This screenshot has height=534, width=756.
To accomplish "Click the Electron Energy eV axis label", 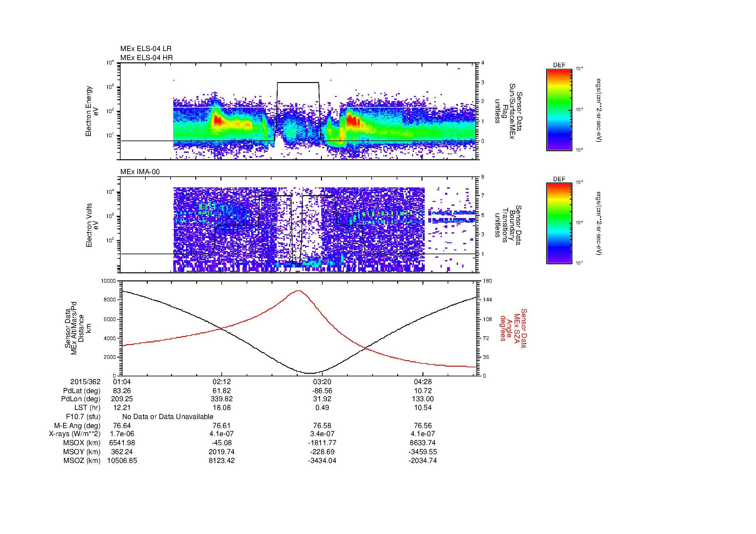I will pyautogui.click(x=92, y=111).
